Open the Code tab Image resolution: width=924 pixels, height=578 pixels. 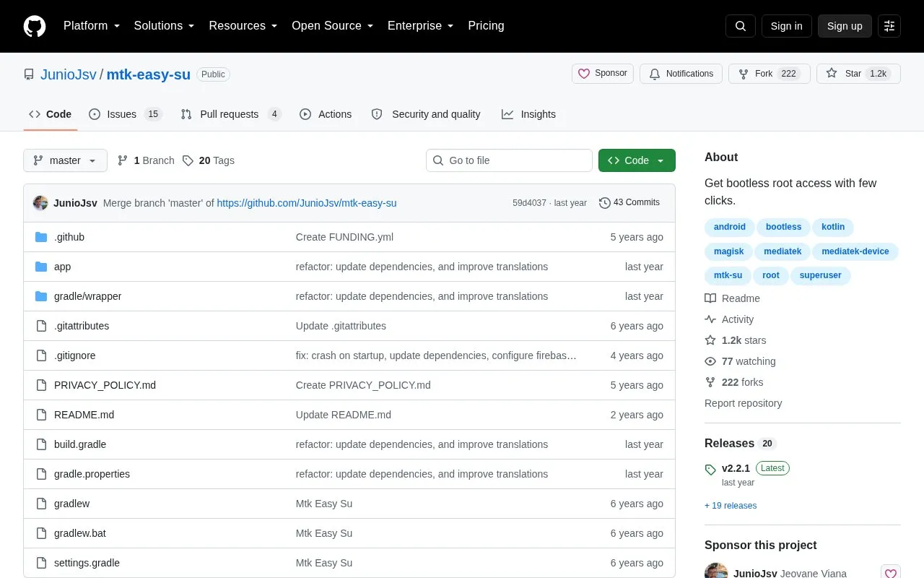(x=51, y=114)
